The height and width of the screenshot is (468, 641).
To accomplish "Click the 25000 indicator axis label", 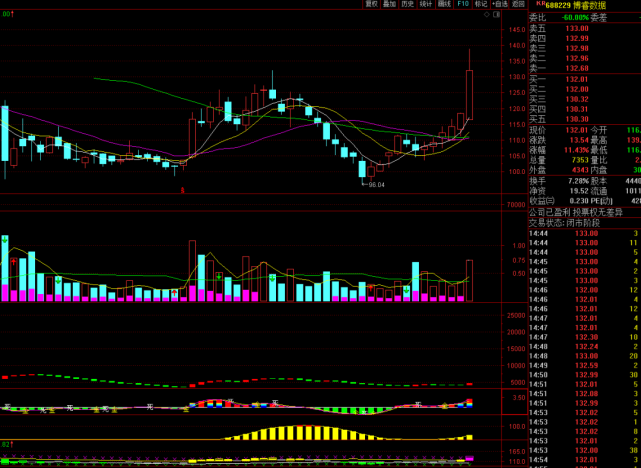I will pos(516,316).
